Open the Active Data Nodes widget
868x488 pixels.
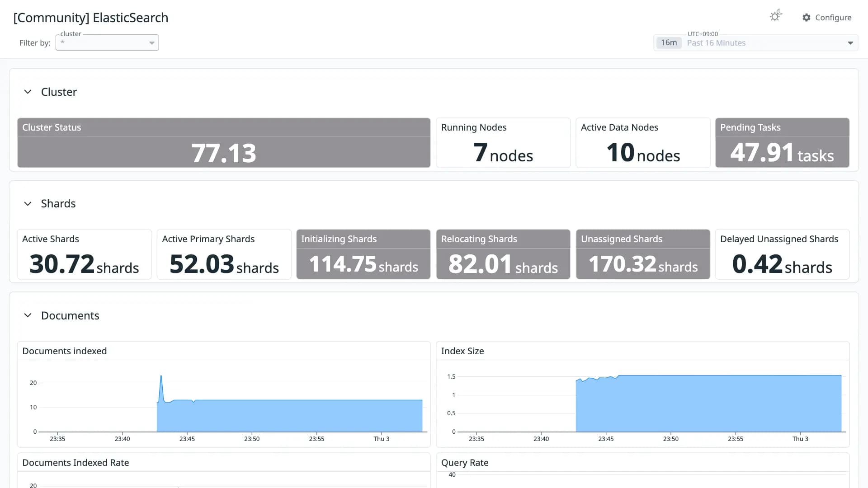(x=643, y=143)
